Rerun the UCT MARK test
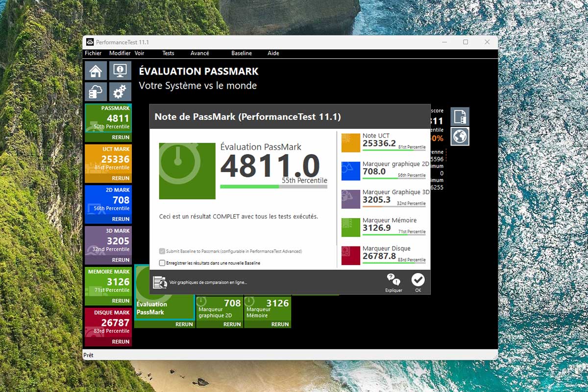 (121, 178)
